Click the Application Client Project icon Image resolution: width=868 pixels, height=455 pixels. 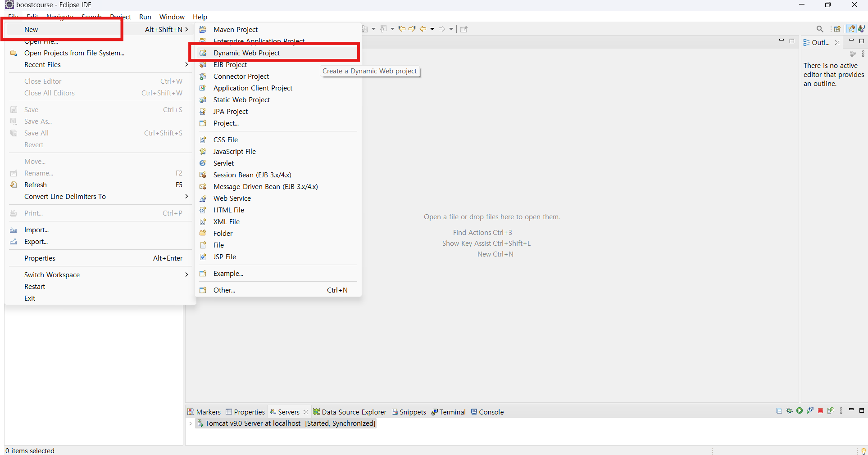[x=203, y=88]
